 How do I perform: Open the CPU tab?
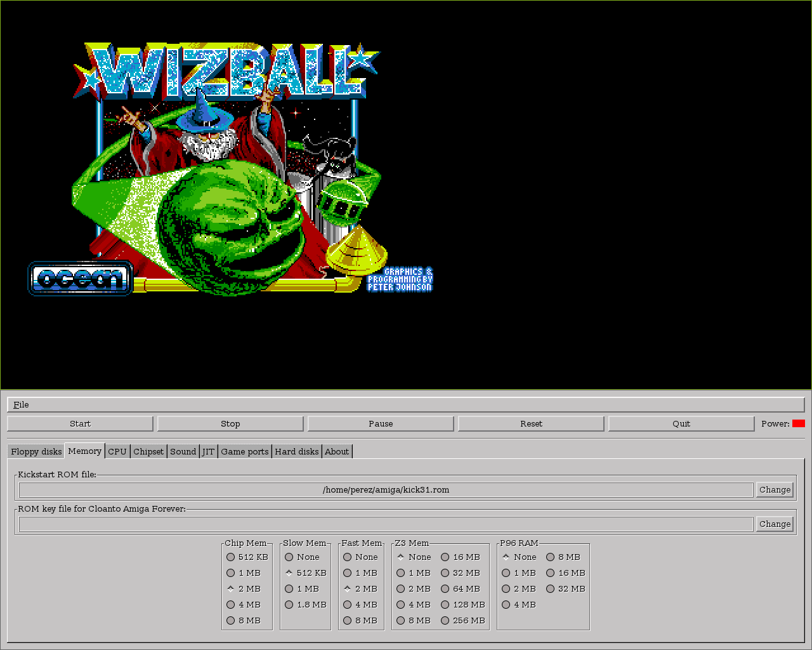tap(117, 451)
